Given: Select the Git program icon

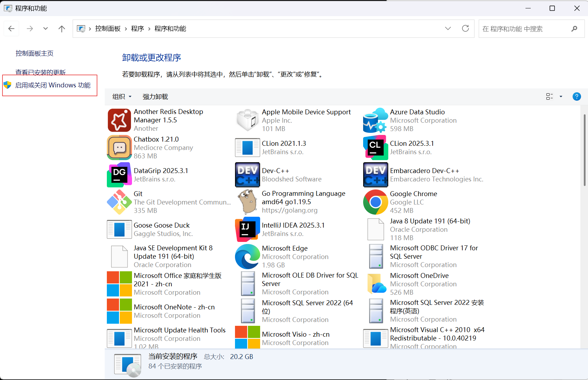Looking at the screenshot, I should tap(119, 202).
